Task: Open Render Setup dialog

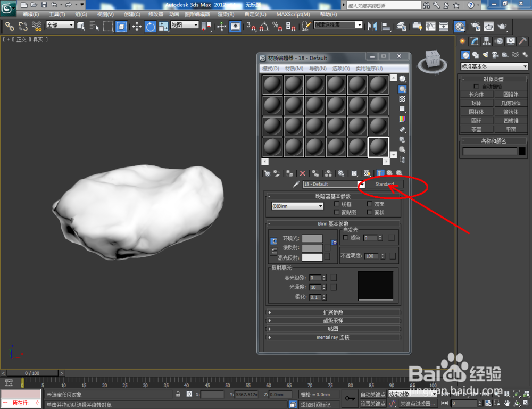Action: (475, 26)
